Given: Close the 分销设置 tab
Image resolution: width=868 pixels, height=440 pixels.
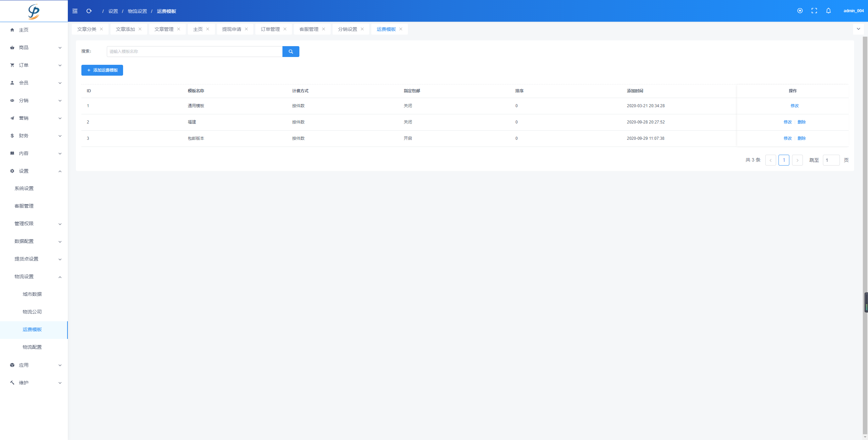Looking at the screenshot, I should tap(362, 29).
